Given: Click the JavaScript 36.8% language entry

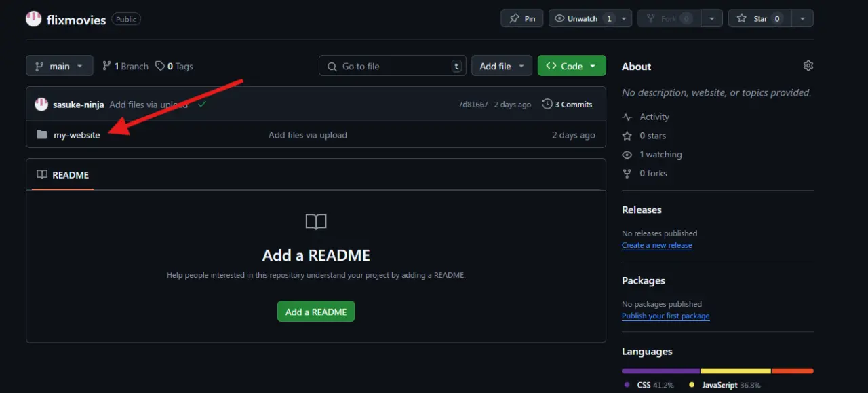Looking at the screenshot, I should 725,386.
